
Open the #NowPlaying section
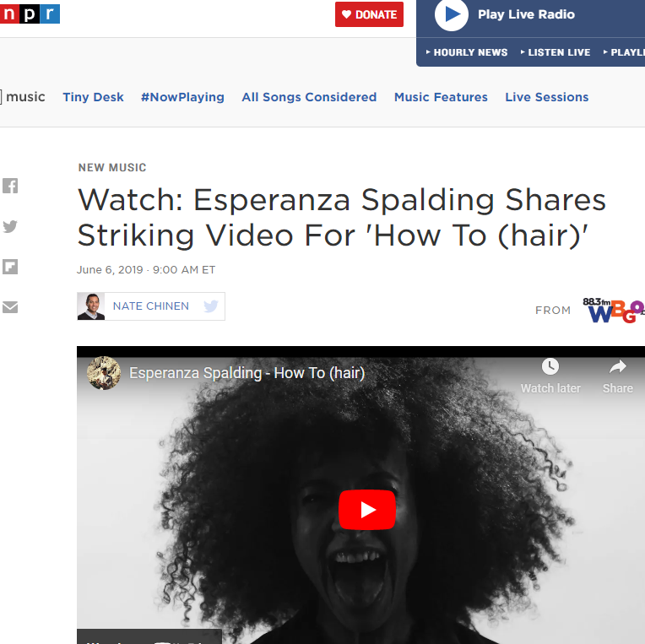[182, 97]
